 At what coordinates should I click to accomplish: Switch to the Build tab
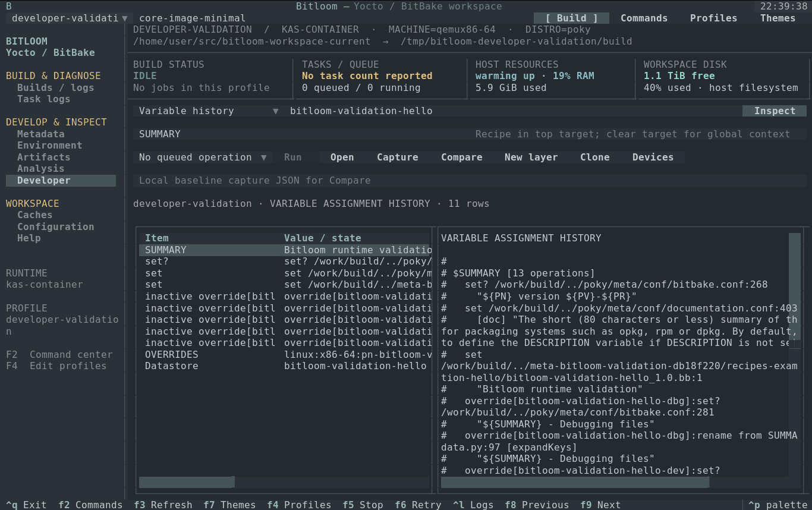pos(571,18)
